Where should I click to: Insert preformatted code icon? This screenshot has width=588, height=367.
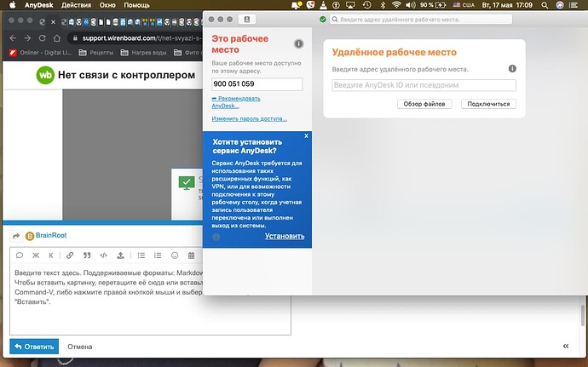point(103,255)
